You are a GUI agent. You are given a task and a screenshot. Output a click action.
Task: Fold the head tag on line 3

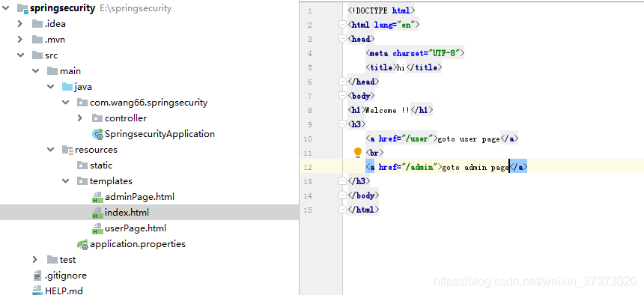(x=342, y=40)
